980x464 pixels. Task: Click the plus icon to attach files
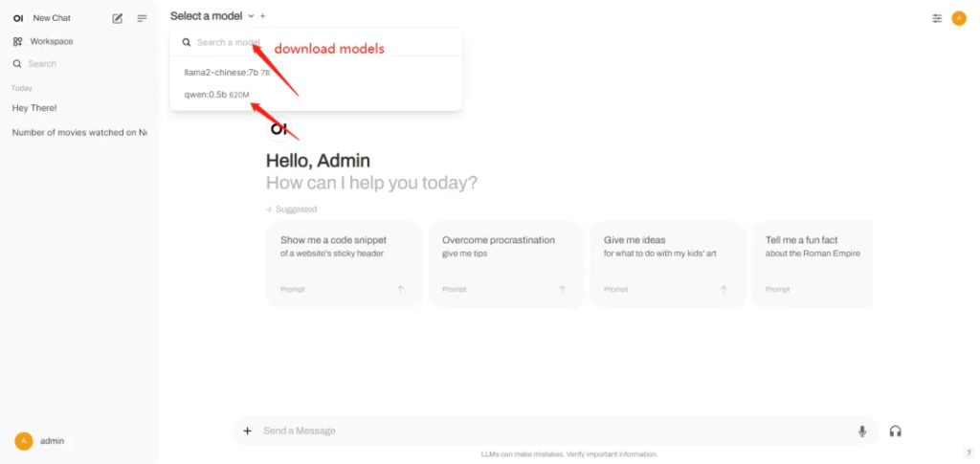click(x=247, y=431)
